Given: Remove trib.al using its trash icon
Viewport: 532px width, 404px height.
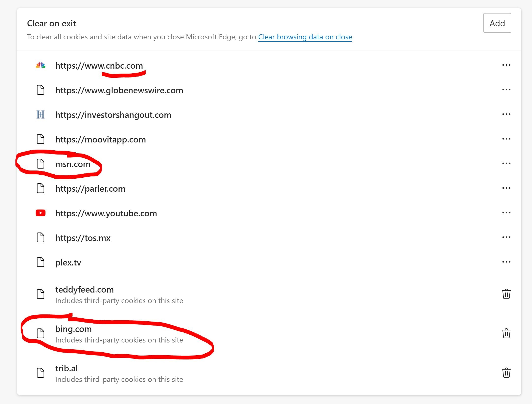Looking at the screenshot, I should pos(506,373).
